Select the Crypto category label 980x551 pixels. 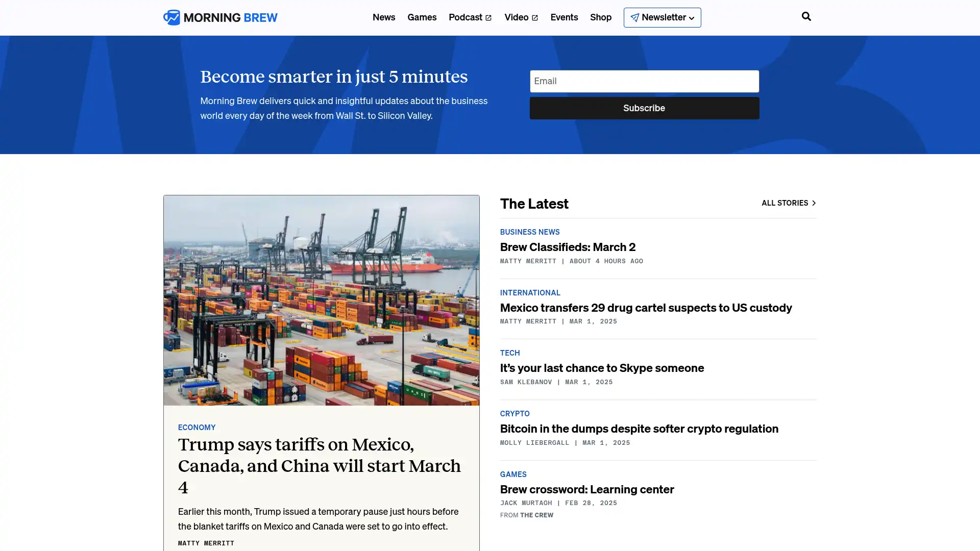coord(514,414)
